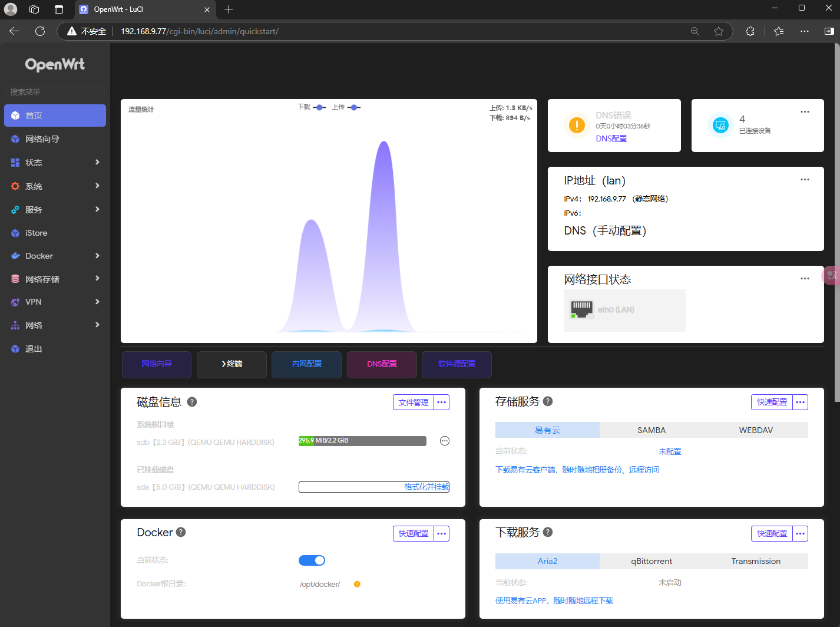This screenshot has width=840, height=627.
Task: Click the connected devices icon
Action: pos(720,126)
